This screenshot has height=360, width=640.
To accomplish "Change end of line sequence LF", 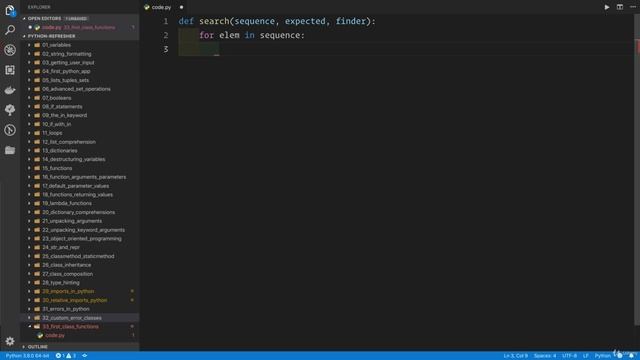I will (586, 356).
